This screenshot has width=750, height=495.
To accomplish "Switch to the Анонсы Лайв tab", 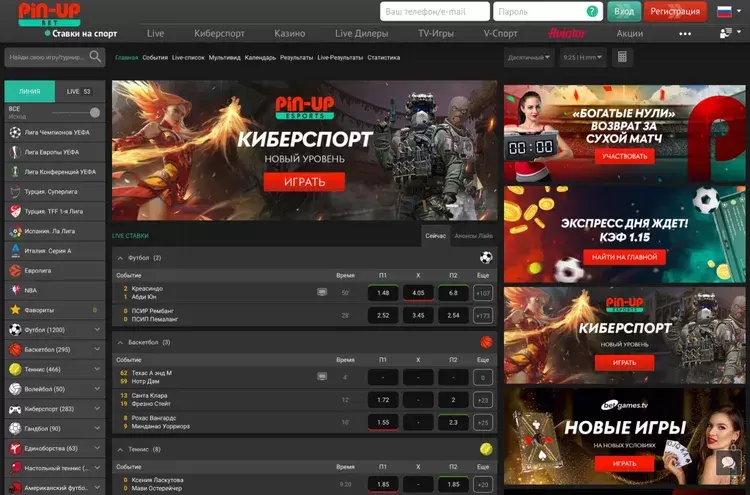I will coord(474,236).
